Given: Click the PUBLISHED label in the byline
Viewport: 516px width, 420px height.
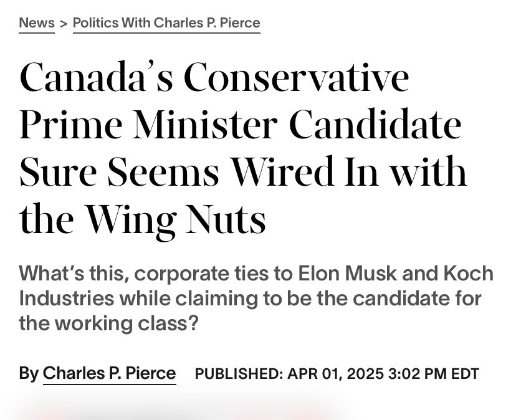Looking at the screenshot, I should 239,374.
